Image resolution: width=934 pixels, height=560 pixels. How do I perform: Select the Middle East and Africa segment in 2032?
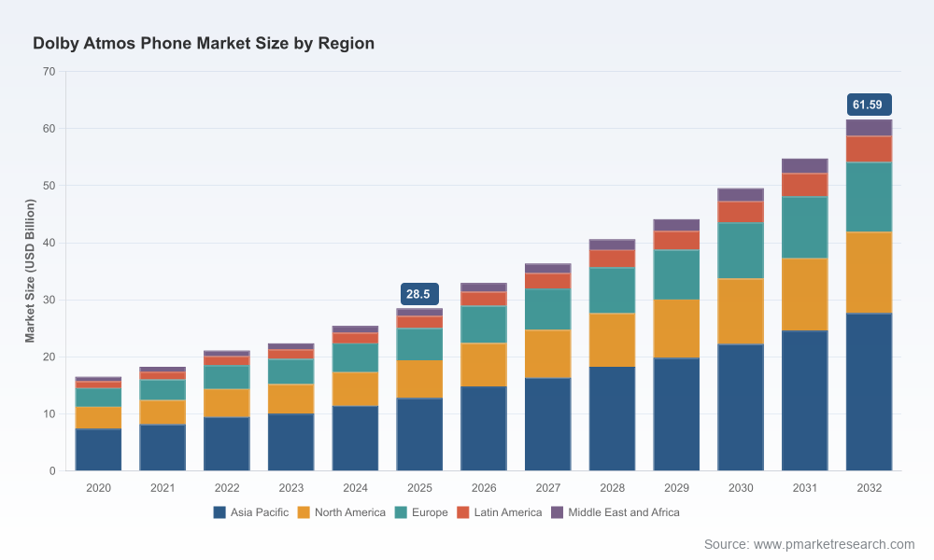[x=869, y=128]
